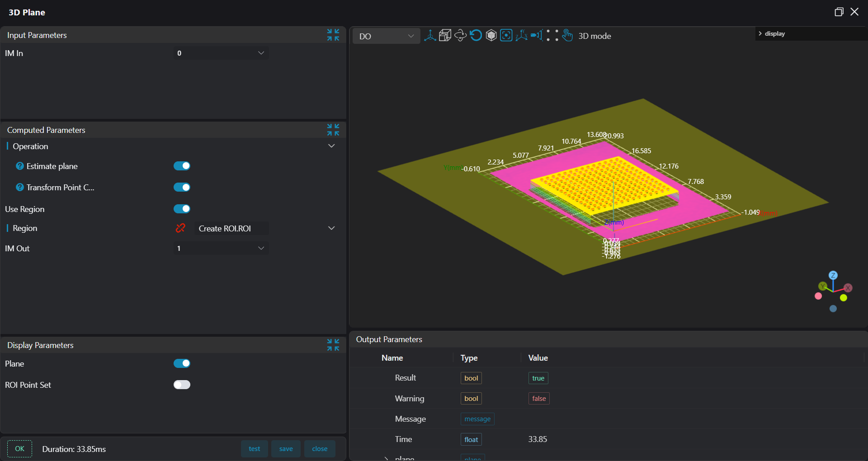Click the nested wireframe cube icon

point(445,36)
